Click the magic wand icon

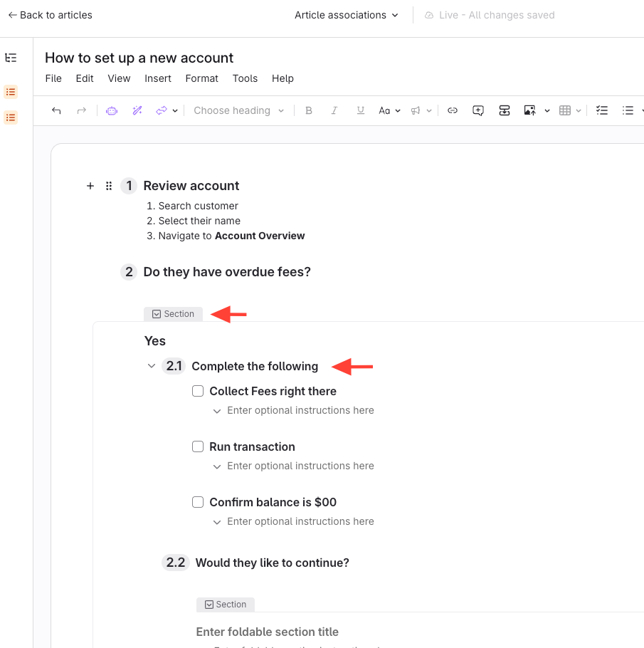pos(137,110)
